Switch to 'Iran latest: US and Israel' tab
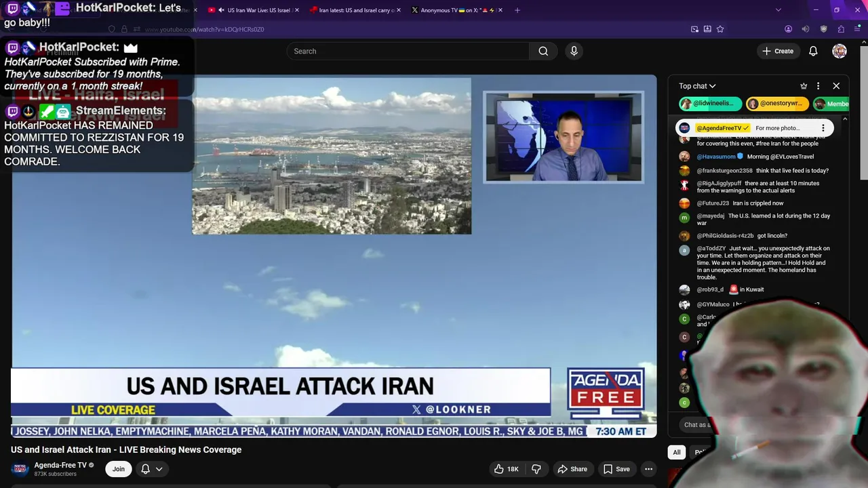Image resolution: width=868 pixels, height=488 pixels. (x=355, y=10)
